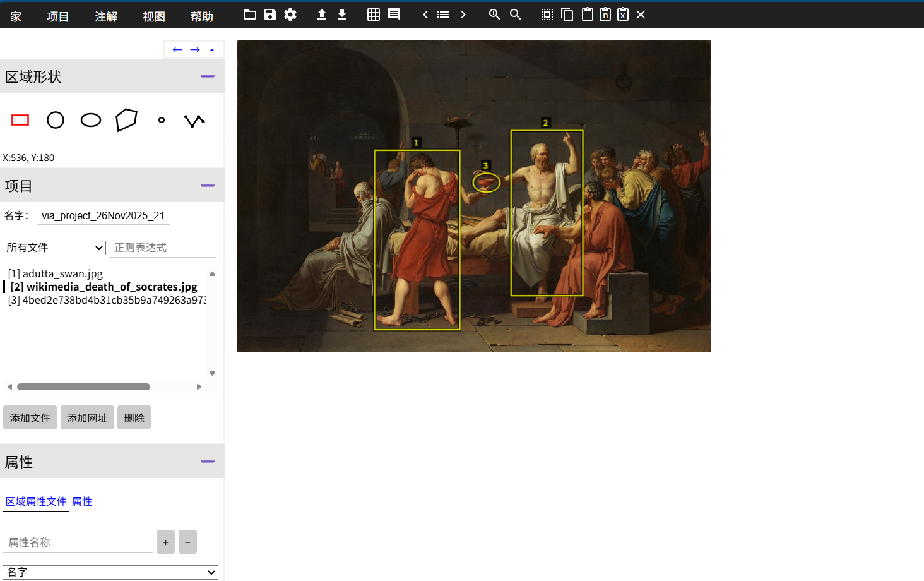Select all regions dashed-square icon
Screen dimensions: 924x581
click(x=547, y=15)
